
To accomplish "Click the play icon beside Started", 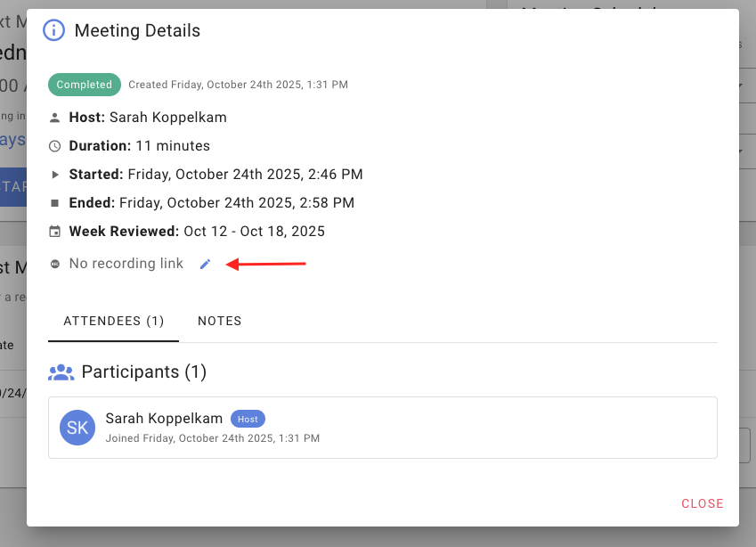I will point(55,175).
